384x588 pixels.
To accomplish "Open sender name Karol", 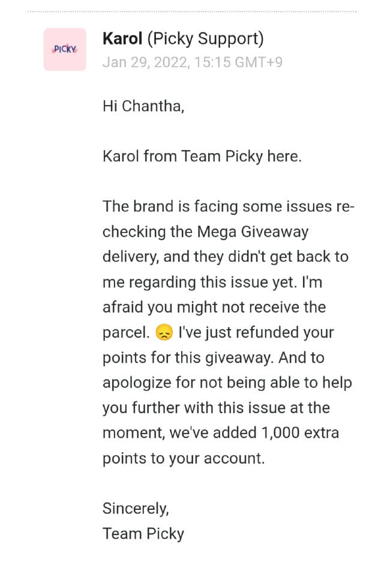I will (x=122, y=38).
